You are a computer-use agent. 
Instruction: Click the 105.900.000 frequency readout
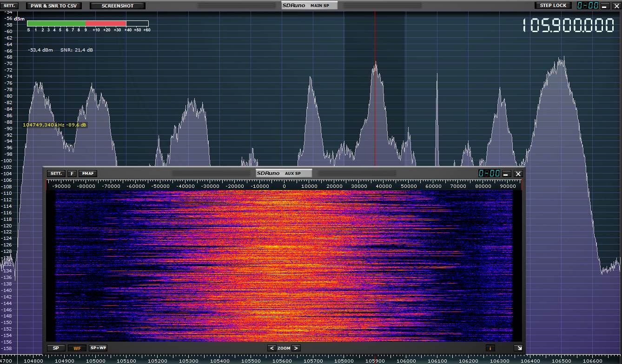[568, 26]
